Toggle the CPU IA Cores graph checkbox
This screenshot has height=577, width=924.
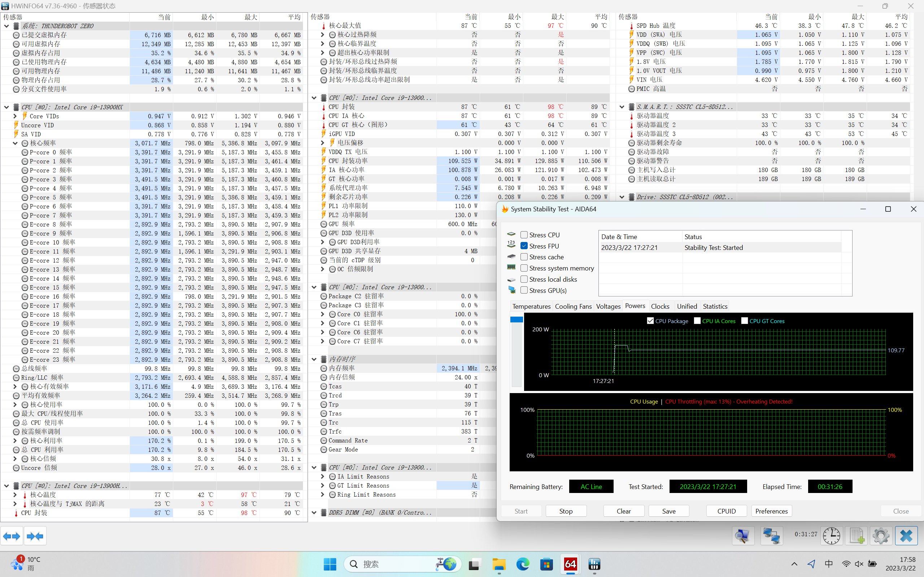(697, 321)
